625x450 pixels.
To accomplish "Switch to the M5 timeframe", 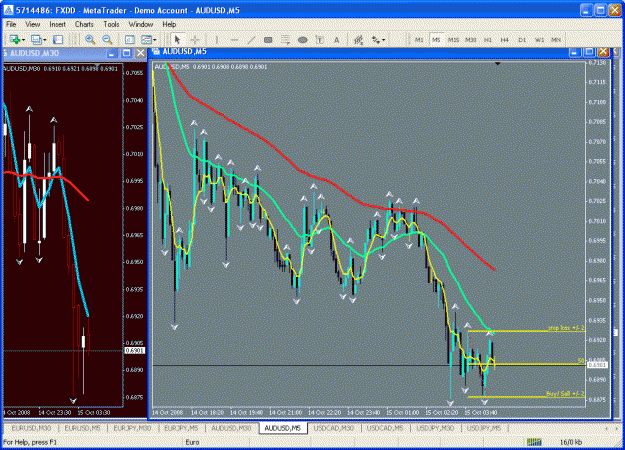I will pos(436,39).
